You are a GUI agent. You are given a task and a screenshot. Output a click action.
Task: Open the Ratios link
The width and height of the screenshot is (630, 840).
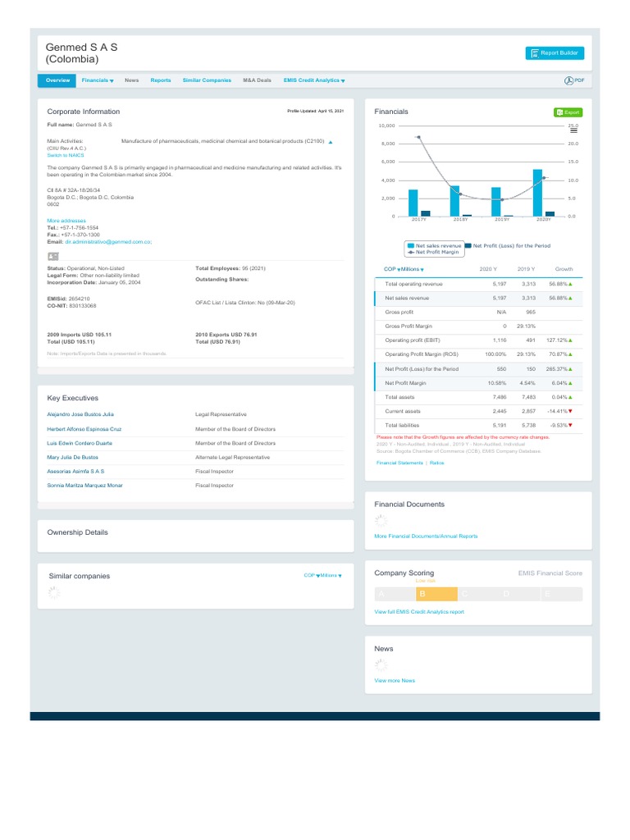click(436, 463)
